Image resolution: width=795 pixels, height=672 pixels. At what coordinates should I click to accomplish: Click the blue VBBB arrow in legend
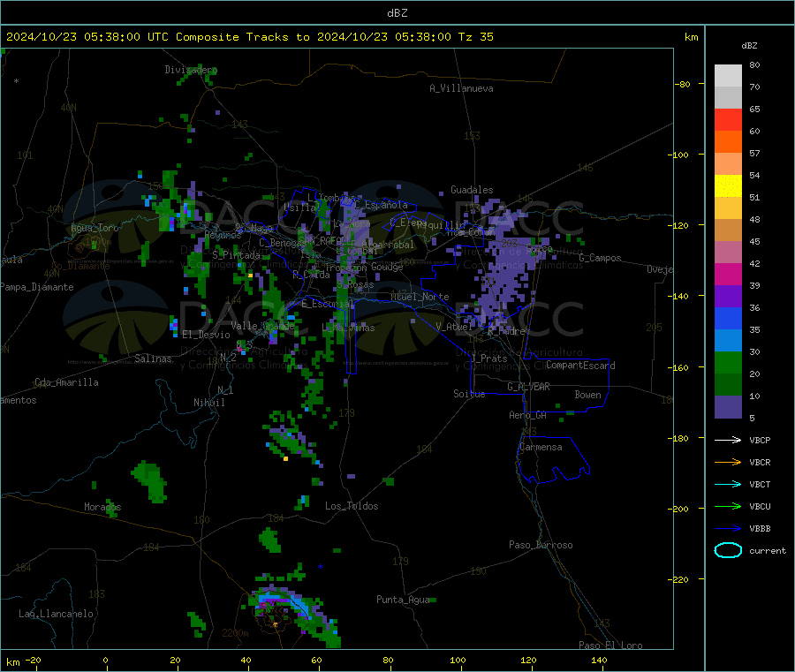point(728,529)
